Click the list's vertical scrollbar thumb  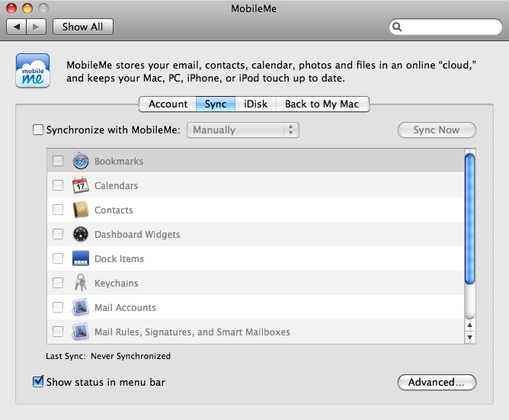click(x=469, y=219)
